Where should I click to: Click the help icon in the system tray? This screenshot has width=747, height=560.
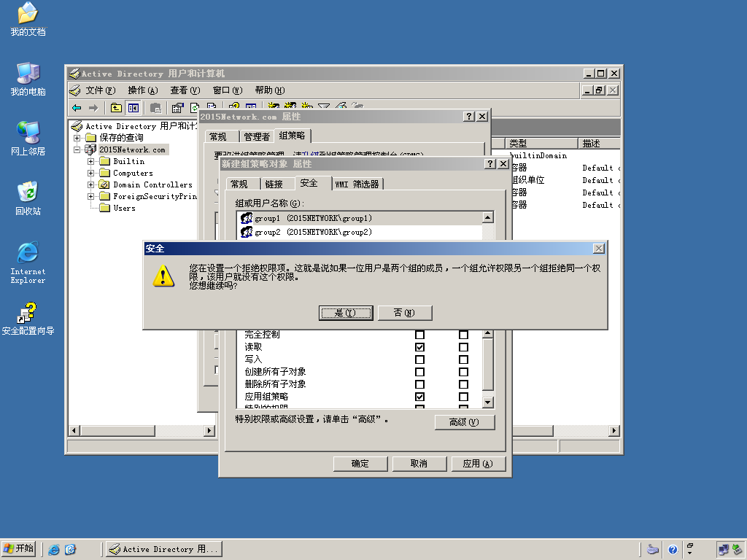673,550
